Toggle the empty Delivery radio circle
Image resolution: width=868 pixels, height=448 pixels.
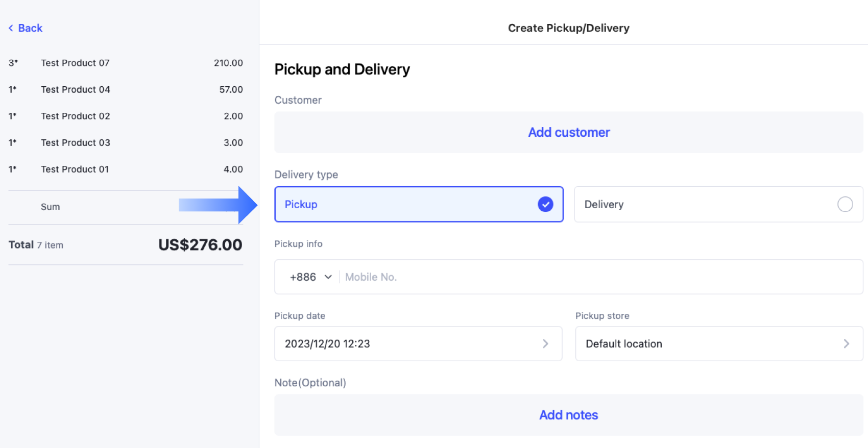click(x=845, y=204)
